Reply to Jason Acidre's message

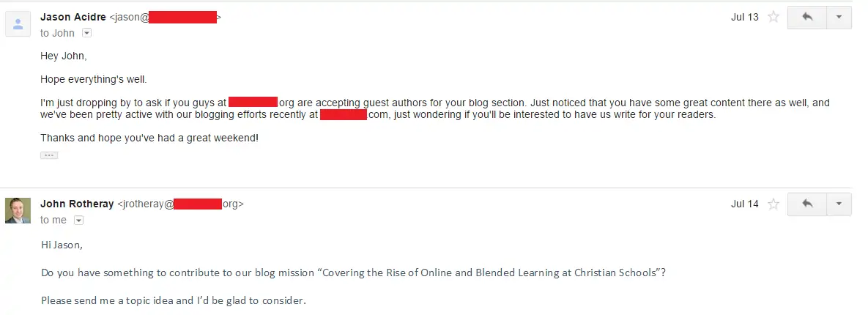(807, 17)
